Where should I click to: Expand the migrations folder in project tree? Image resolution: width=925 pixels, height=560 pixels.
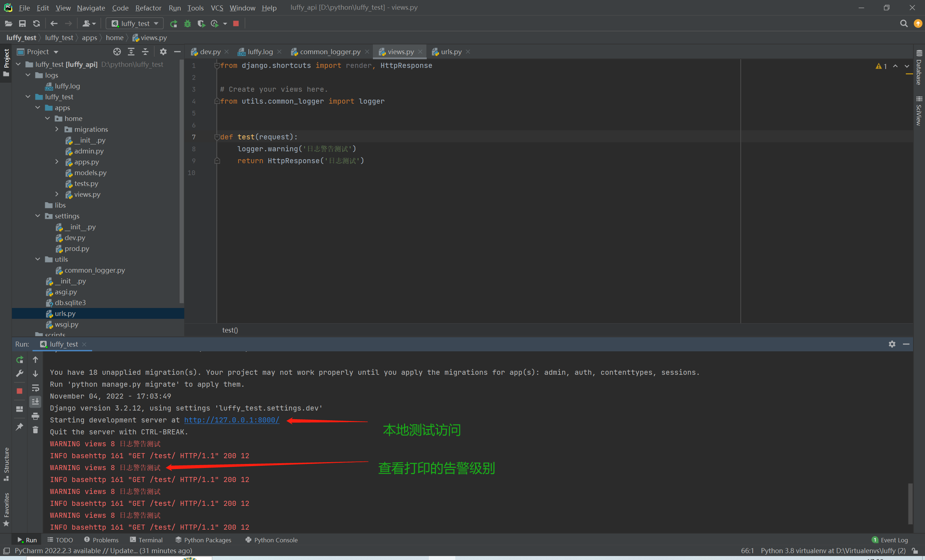[57, 129]
